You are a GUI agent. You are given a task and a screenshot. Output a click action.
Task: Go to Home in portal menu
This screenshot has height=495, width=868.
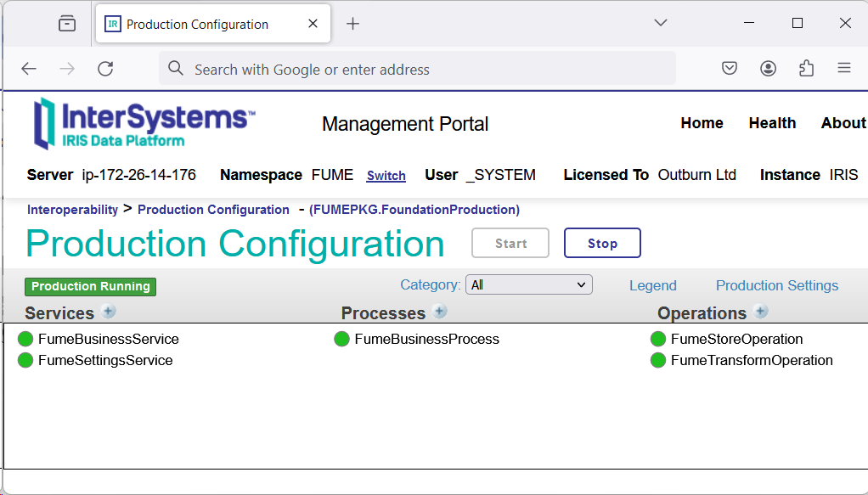click(x=702, y=123)
